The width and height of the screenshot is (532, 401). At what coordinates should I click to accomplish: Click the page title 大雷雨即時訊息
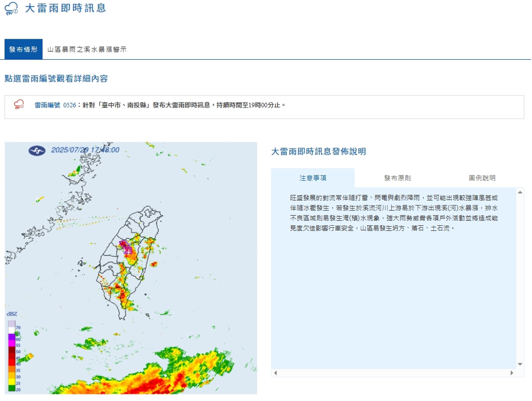(65, 8)
